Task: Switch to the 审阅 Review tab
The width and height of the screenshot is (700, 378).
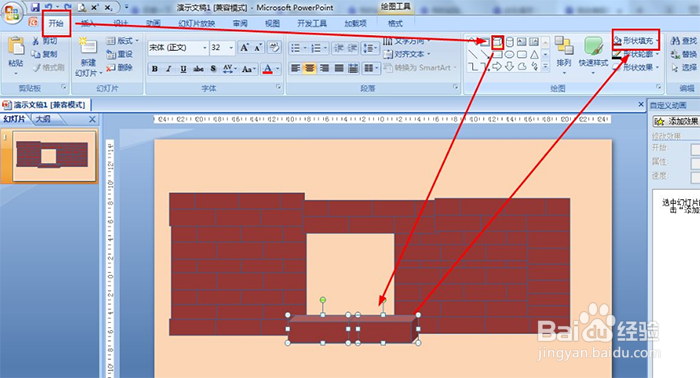Action: click(x=240, y=23)
